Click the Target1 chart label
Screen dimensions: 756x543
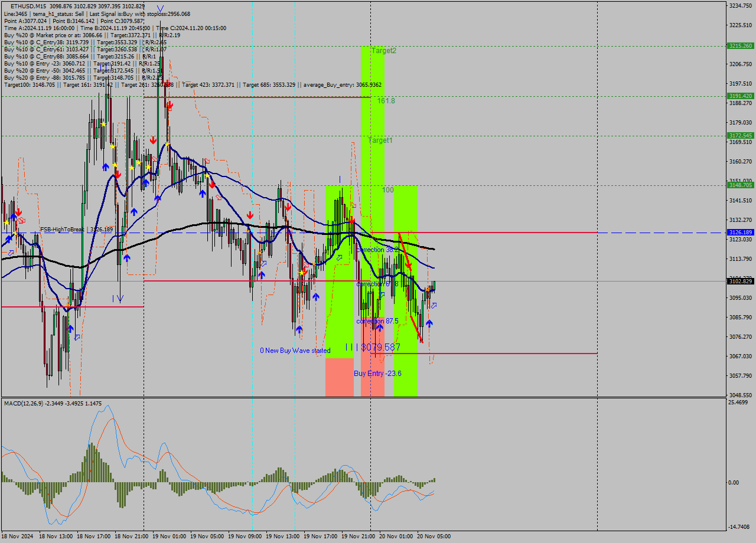pos(380,140)
